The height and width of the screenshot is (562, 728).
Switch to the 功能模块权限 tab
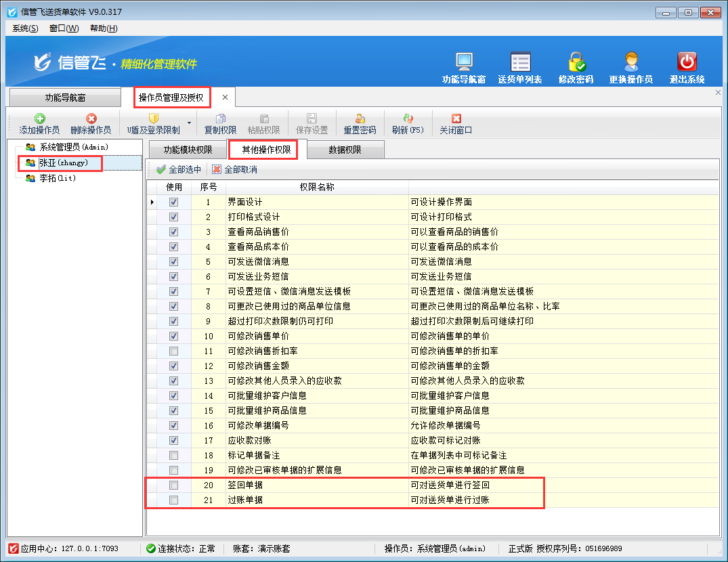(x=188, y=150)
